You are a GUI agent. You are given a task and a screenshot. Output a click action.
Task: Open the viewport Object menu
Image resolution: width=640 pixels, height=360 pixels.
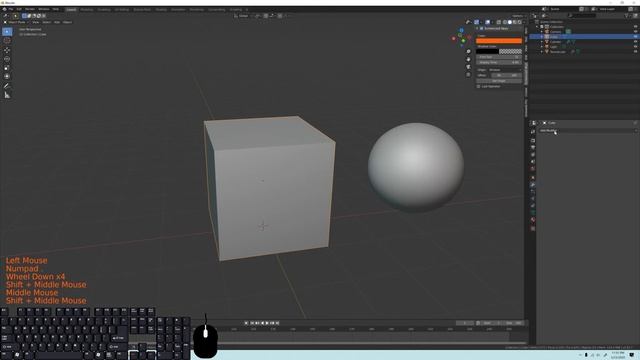coord(67,22)
